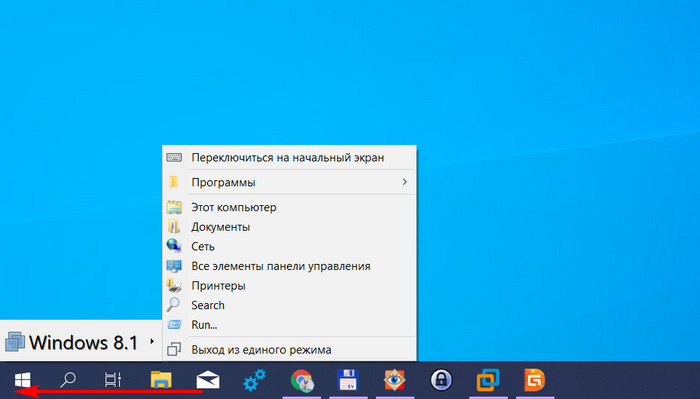700x399 pixels.
Task: Switch to VMware Workstation taskbar icon
Action: click(488, 380)
